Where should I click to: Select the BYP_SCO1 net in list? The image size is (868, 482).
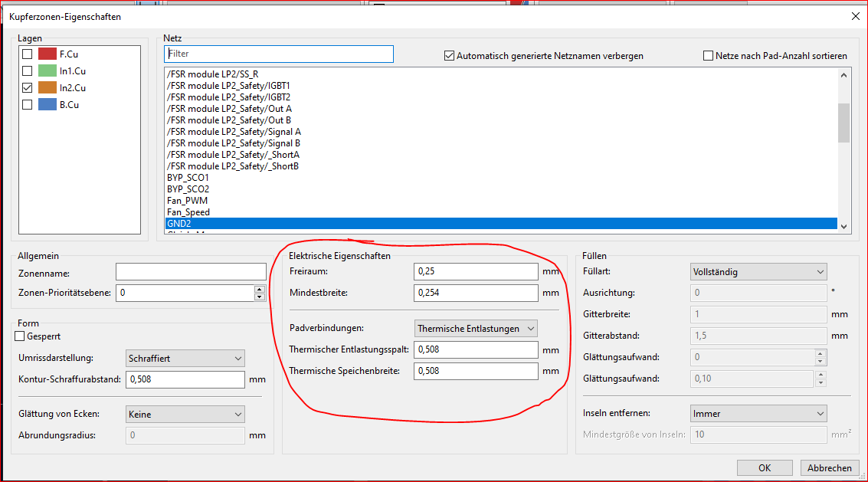click(x=188, y=178)
